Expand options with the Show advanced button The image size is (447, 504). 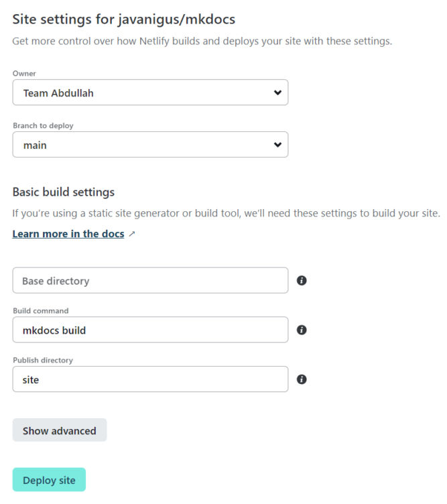pyautogui.click(x=60, y=430)
